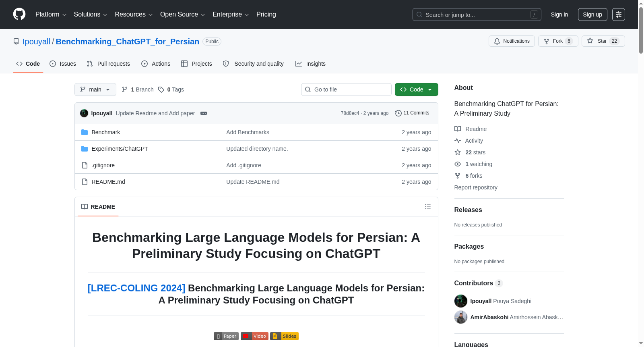Open contributor Ipouyall Pouya Sadeghi
Screen dimensions: 644x347
[x=501, y=301]
